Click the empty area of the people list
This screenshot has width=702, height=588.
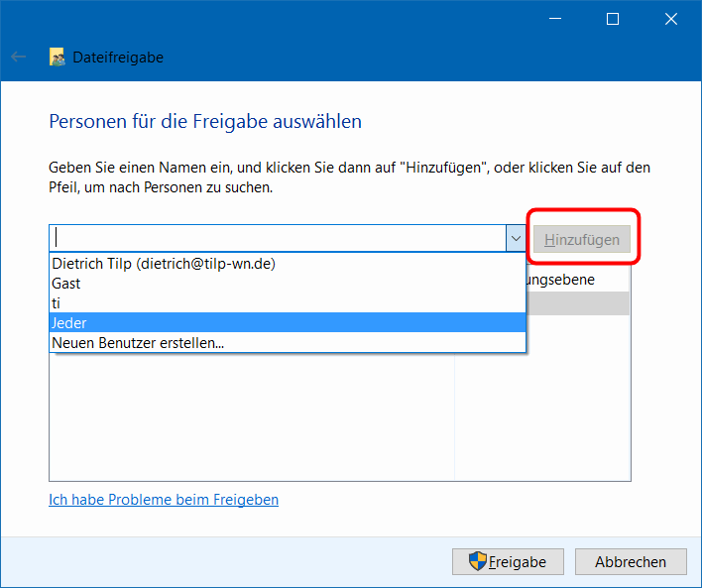tap(248, 416)
